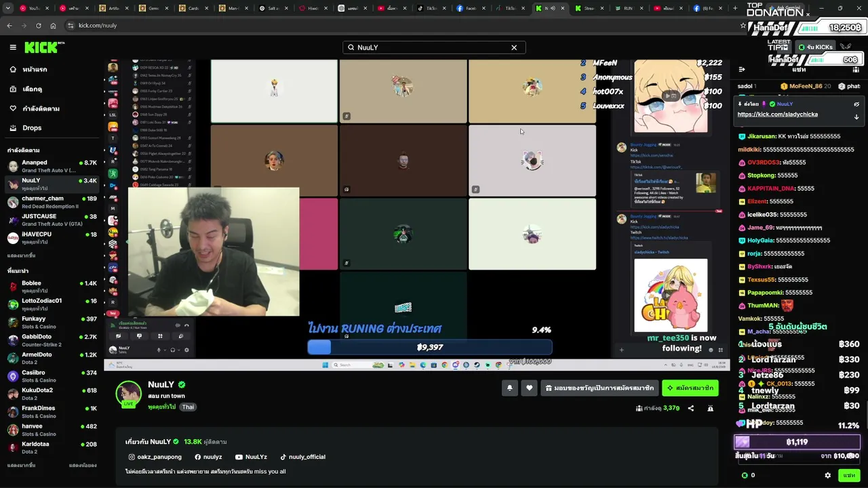
Task: Share the NuuLY stream
Action: pos(691,409)
